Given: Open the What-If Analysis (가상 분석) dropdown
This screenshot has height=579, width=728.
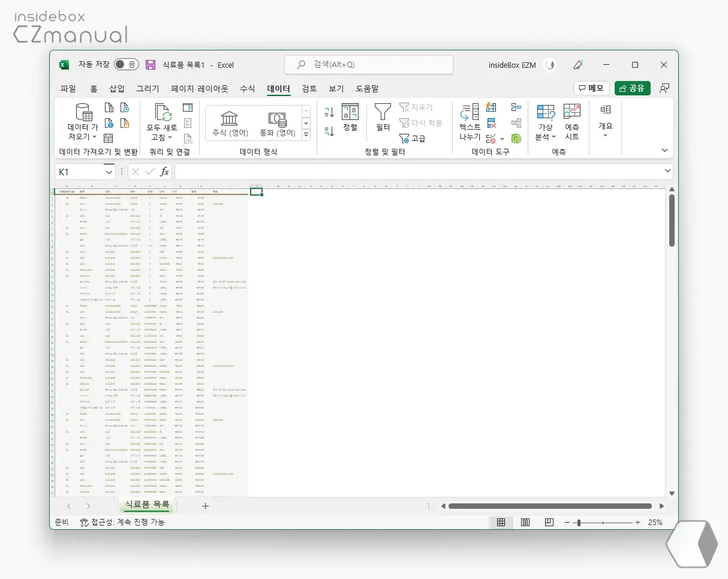Looking at the screenshot, I should [x=545, y=123].
